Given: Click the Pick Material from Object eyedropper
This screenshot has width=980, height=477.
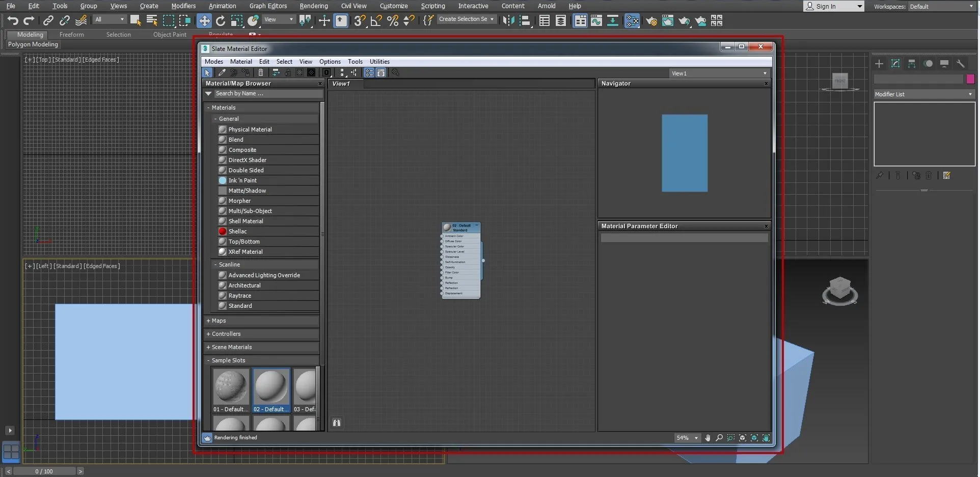Looking at the screenshot, I should pos(222,73).
